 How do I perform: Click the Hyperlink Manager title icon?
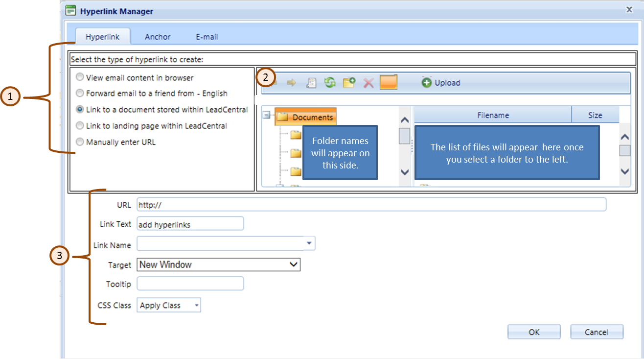[70, 10]
